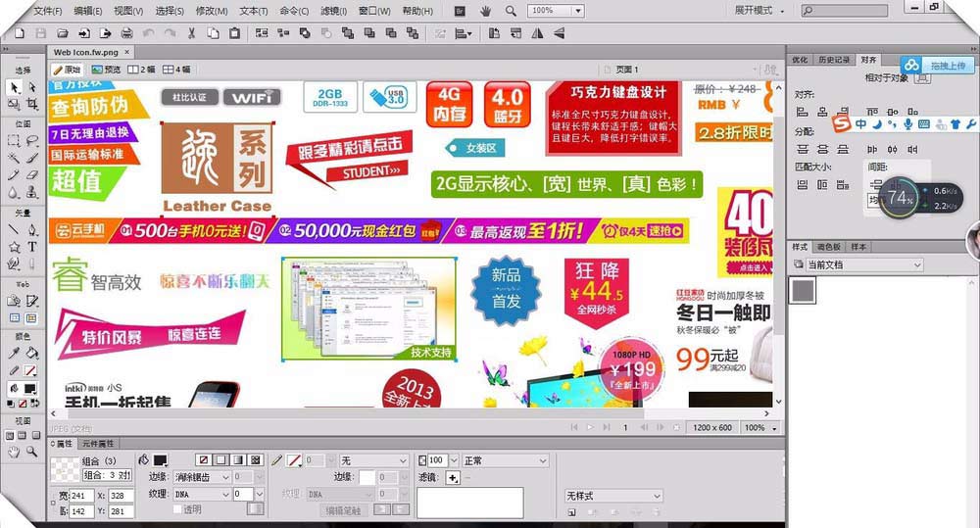This screenshot has height=528, width=980.
Task: Activate the Hand tool in the View section
Action: 14,452
